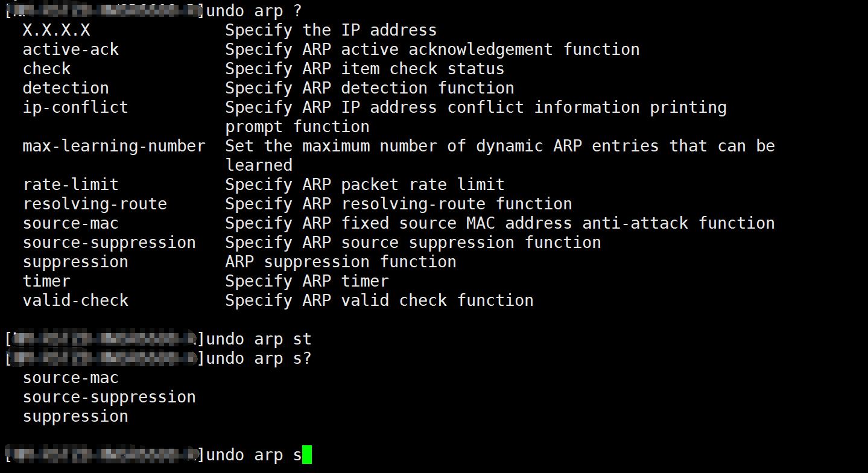Click the "ARP suppression function" description line
The width and height of the screenshot is (868, 473).
[341, 262]
